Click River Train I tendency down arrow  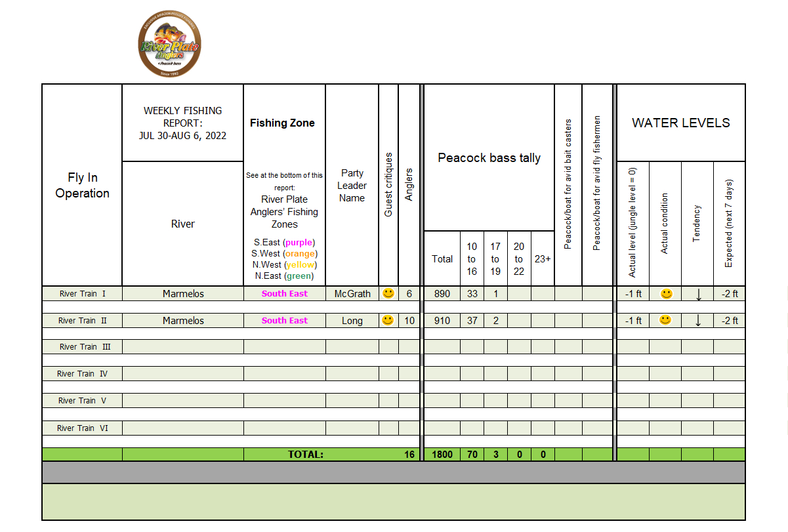click(698, 295)
